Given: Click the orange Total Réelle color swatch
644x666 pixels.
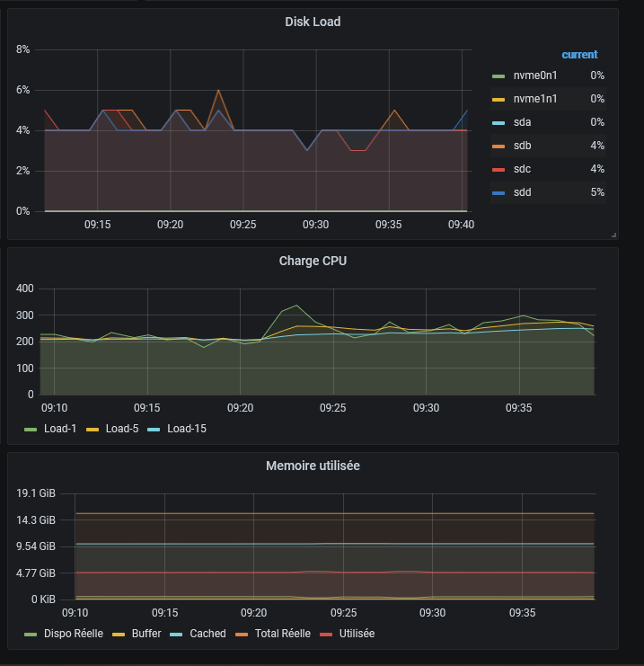Looking at the screenshot, I should (241, 635).
